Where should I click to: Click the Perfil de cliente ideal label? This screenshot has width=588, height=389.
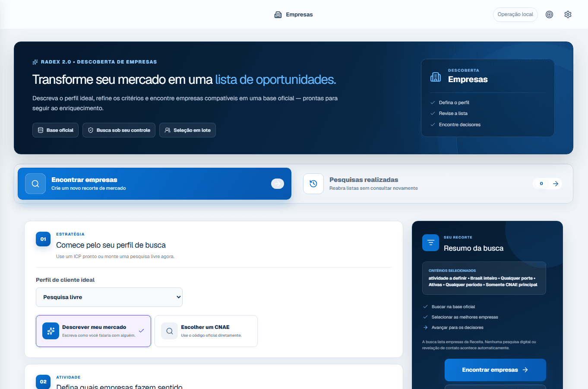click(65, 280)
